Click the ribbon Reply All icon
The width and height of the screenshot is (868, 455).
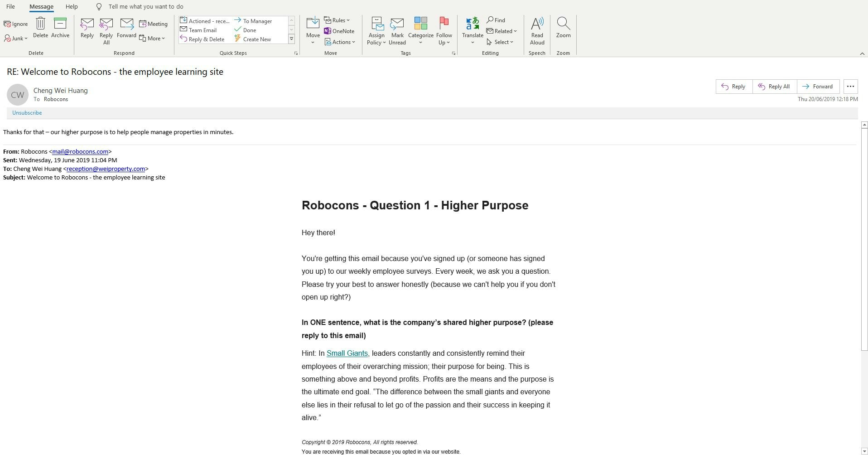click(x=106, y=31)
